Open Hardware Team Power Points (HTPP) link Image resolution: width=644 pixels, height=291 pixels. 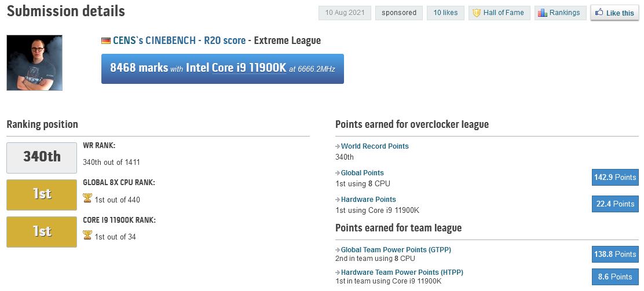(402, 272)
